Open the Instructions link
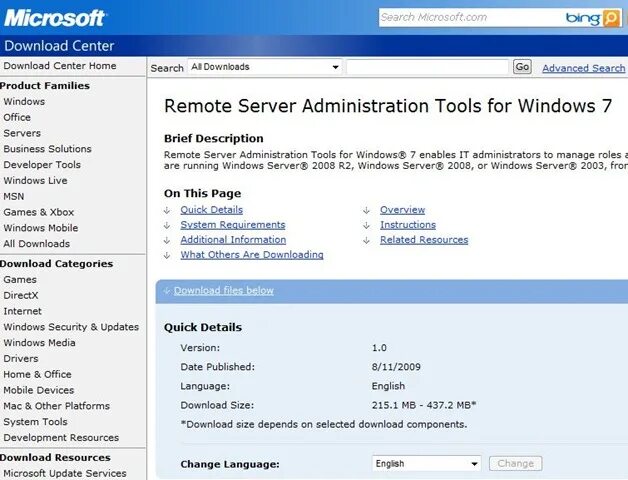 408,225
